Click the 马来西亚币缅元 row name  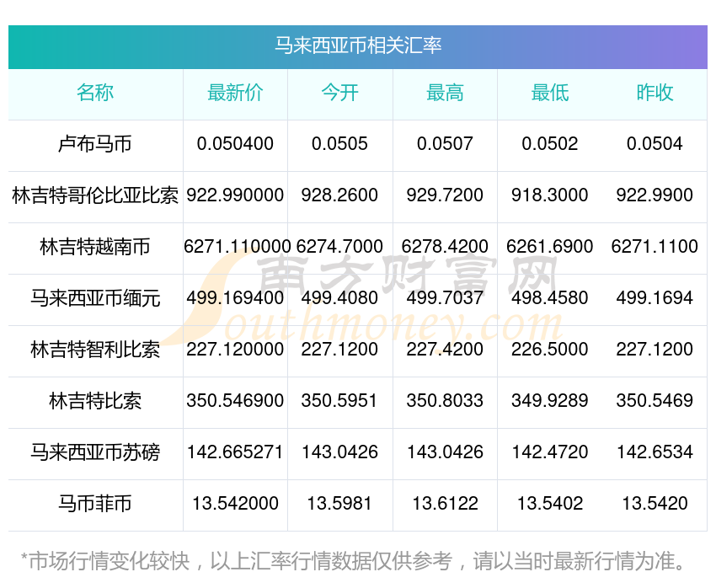pyautogui.click(x=95, y=298)
